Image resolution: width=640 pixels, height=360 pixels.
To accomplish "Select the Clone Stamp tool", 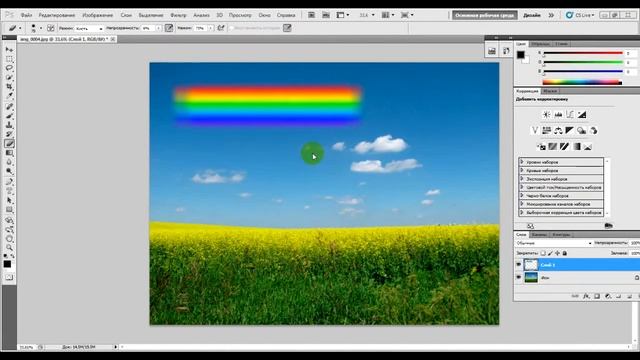I will [x=9, y=125].
